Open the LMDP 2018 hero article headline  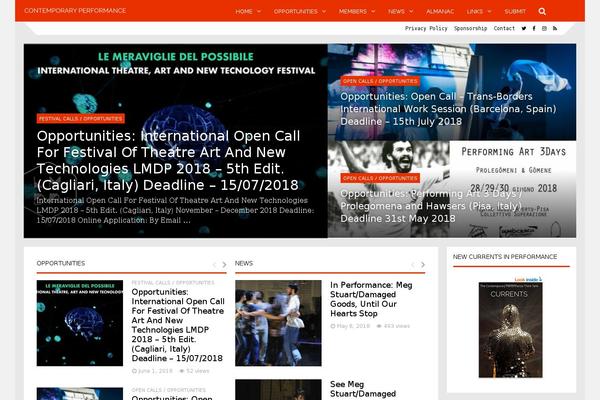coord(168,160)
